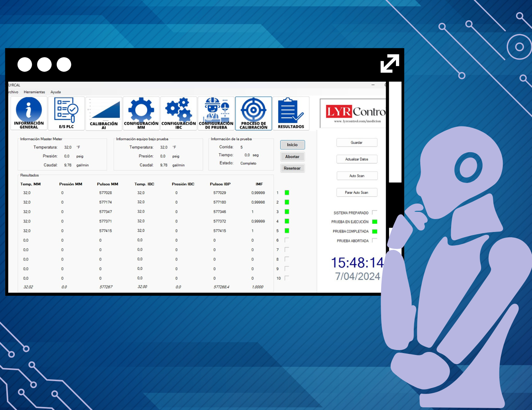Uncheck the PRUEBA EN EJECUCIÓN indicator

(375, 222)
